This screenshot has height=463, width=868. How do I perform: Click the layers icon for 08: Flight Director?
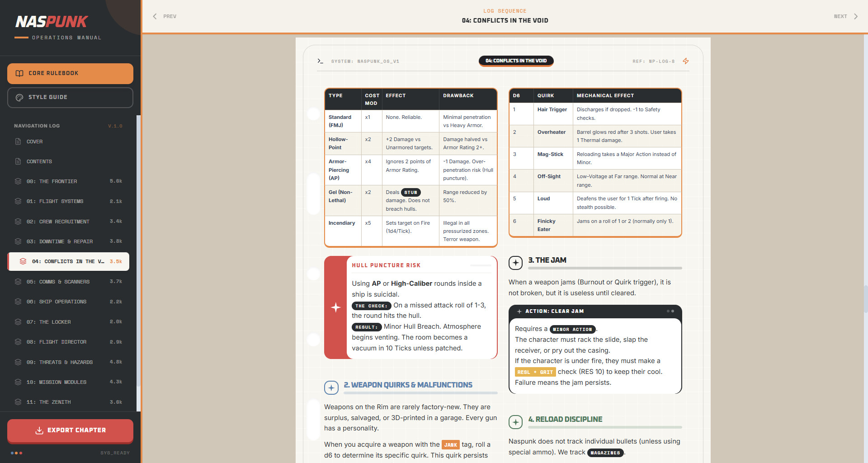coord(18,342)
